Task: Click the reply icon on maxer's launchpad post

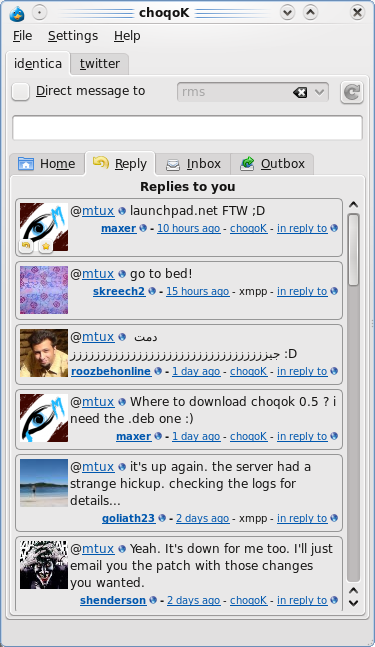Action: pos(26,246)
